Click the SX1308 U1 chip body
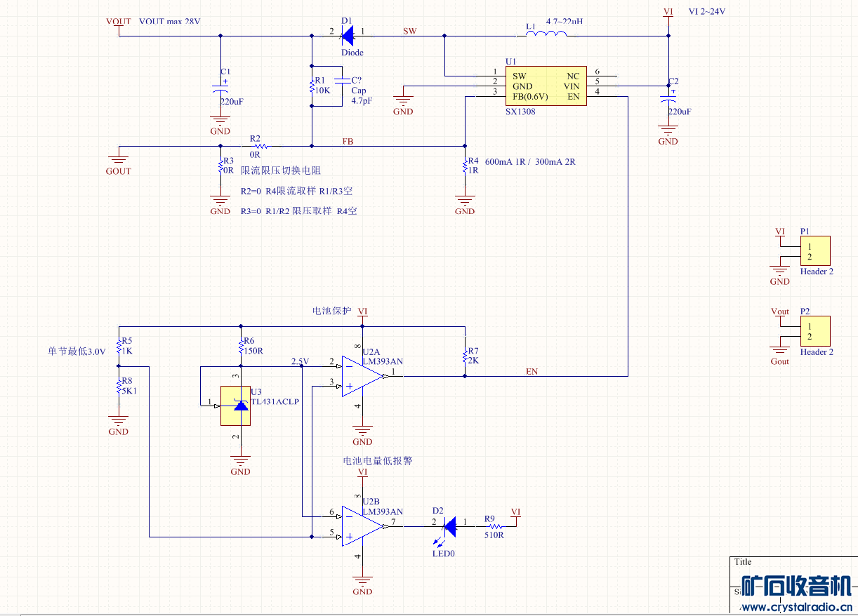The image size is (858, 616). click(546, 86)
